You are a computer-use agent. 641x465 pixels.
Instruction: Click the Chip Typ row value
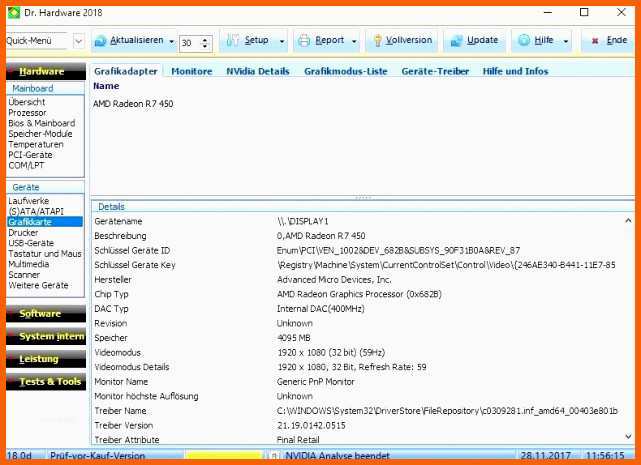359,294
